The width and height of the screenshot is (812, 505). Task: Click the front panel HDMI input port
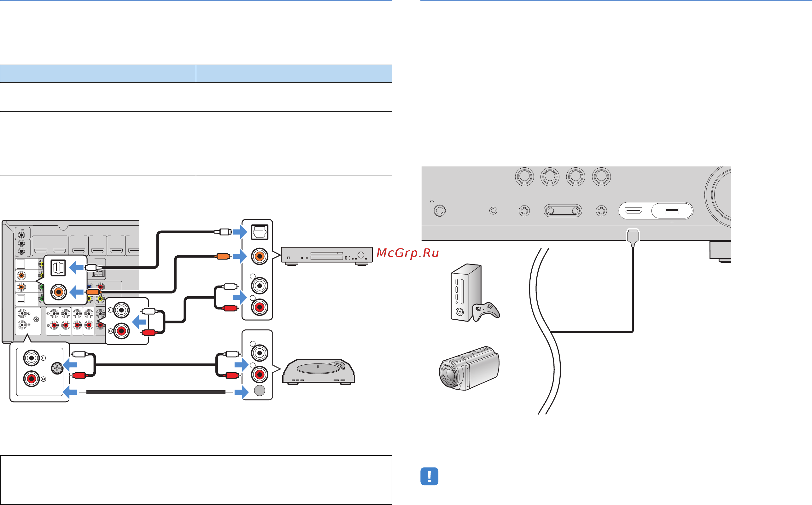[633, 211]
